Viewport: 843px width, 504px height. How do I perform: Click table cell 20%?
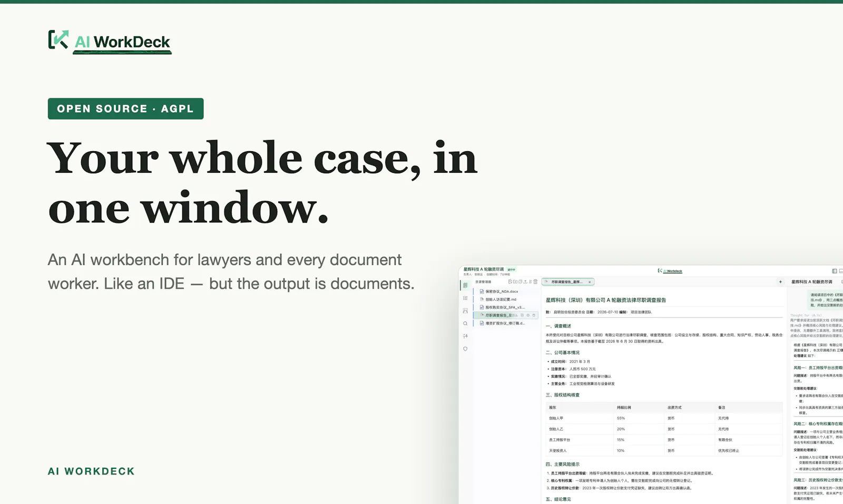pyautogui.click(x=621, y=429)
